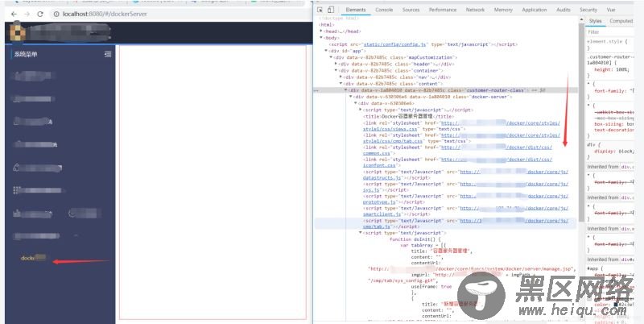Open the Sources tab in DevTools

[x=411, y=10]
